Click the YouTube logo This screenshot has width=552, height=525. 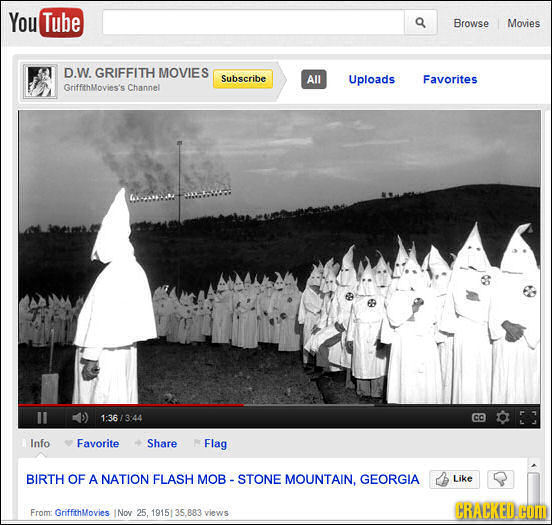pyautogui.click(x=46, y=23)
